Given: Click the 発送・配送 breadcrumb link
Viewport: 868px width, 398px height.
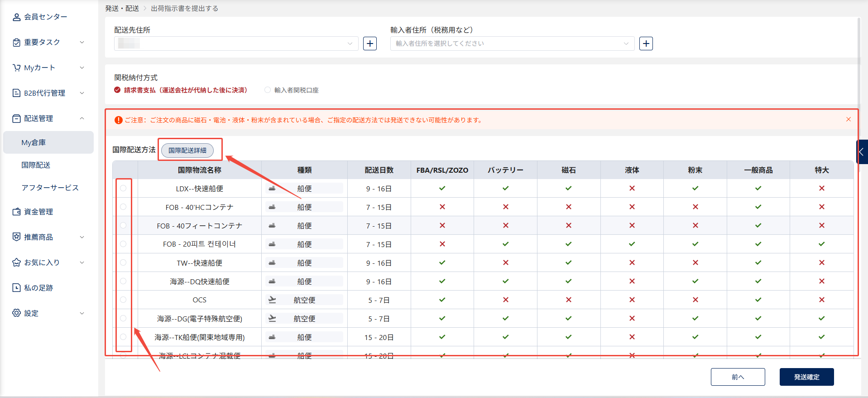Looking at the screenshot, I should pyautogui.click(x=122, y=9).
